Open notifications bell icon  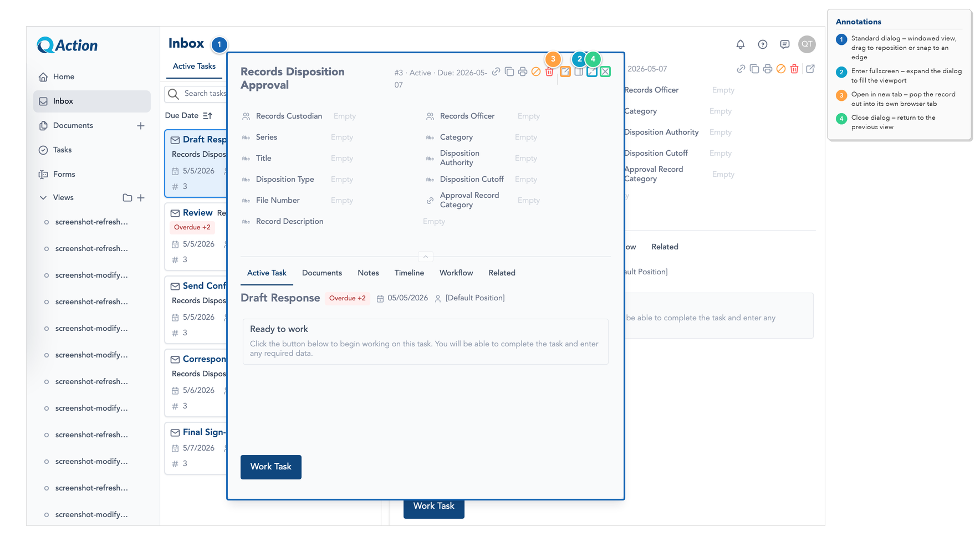[741, 44]
